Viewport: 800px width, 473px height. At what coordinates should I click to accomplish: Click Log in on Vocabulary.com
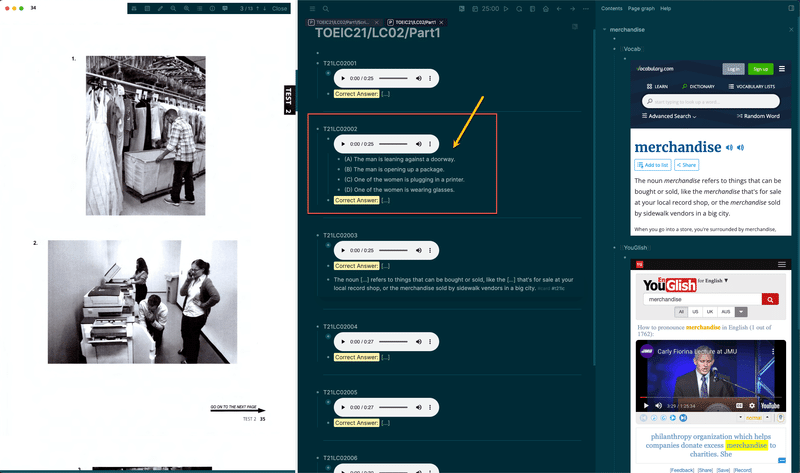pyautogui.click(x=733, y=69)
